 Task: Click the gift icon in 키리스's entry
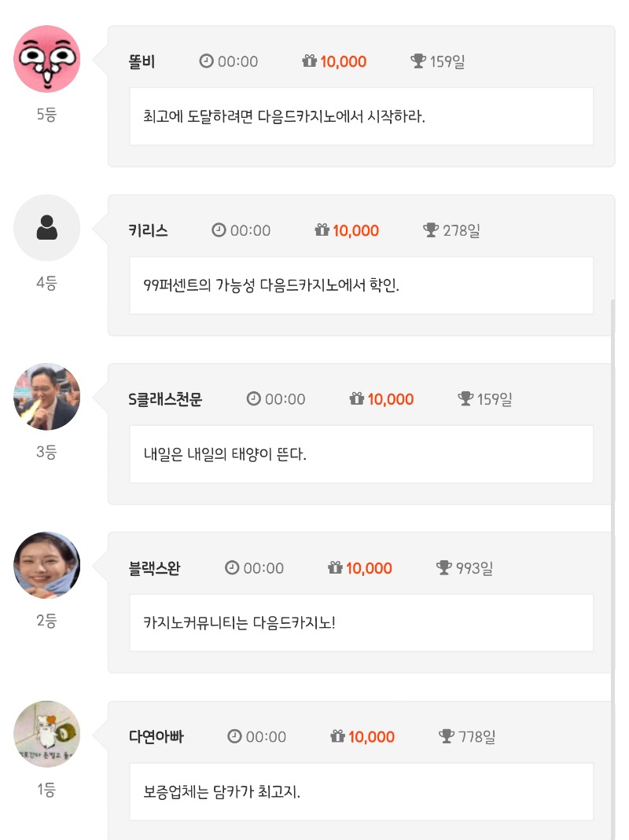[322, 229]
